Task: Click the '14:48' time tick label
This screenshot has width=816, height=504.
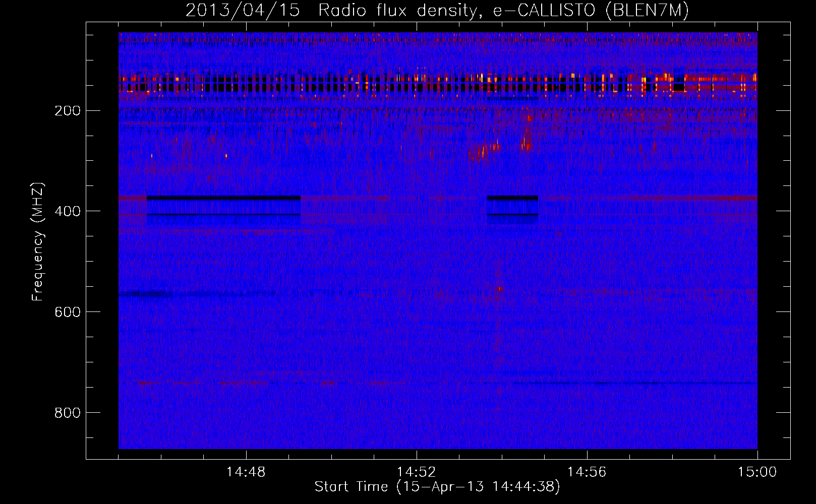Action: coord(246,472)
